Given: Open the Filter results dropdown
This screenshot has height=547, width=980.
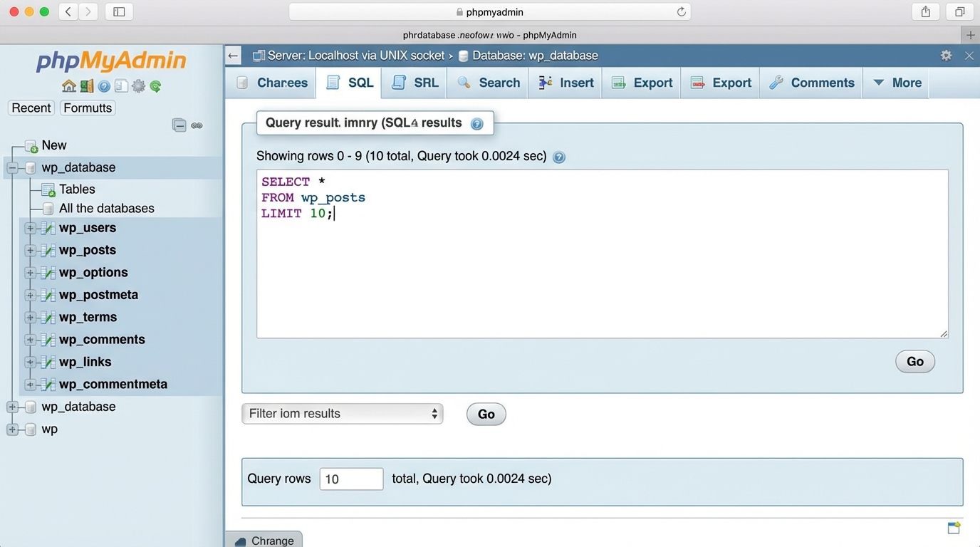Looking at the screenshot, I should tap(342, 413).
